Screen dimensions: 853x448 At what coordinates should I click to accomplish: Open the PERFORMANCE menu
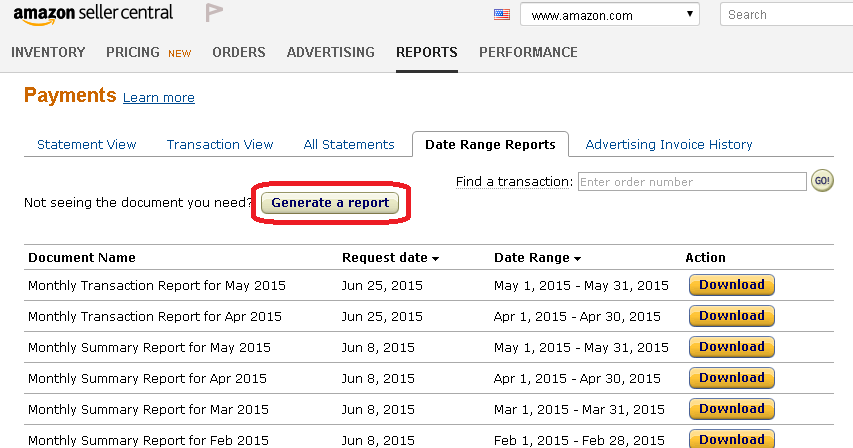(528, 52)
